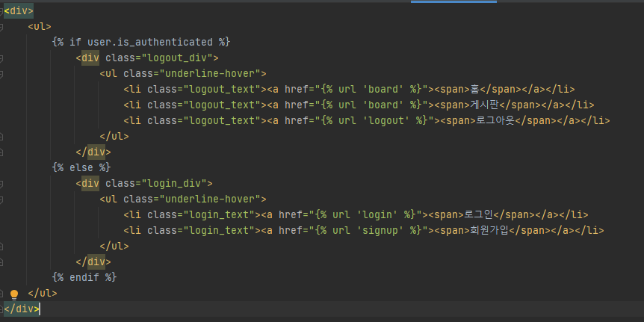
Task: Click the closing </ul> next to the lightbulb
Action: pyautogui.click(x=43, y=294)
